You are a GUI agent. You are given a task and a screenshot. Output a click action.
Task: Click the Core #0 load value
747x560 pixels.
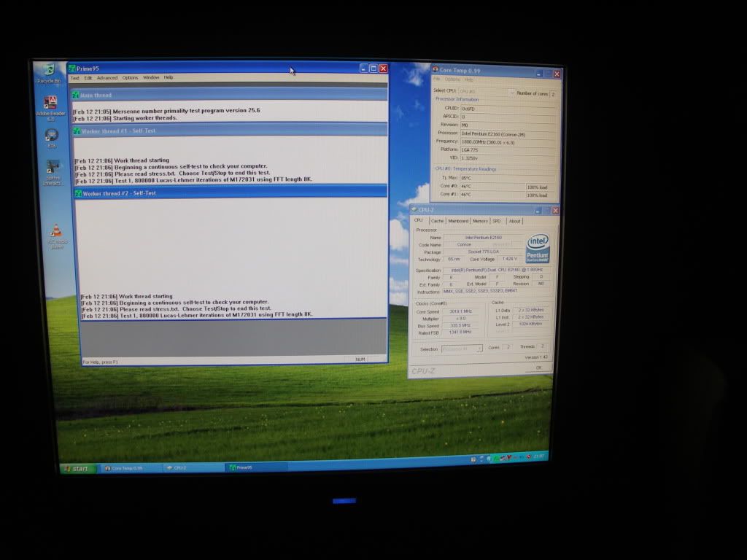pos(541,187)
